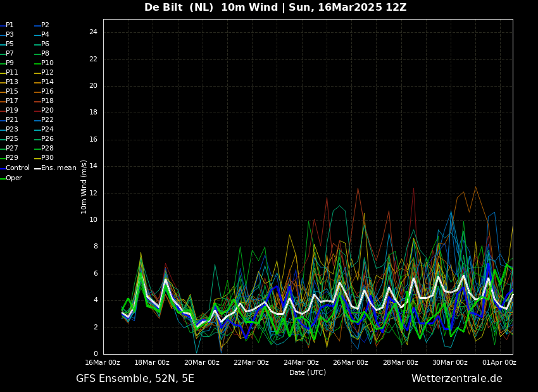Click the P20 legend line swatch
The height and width of the screenshot is (392, 538).
point(37,111)
